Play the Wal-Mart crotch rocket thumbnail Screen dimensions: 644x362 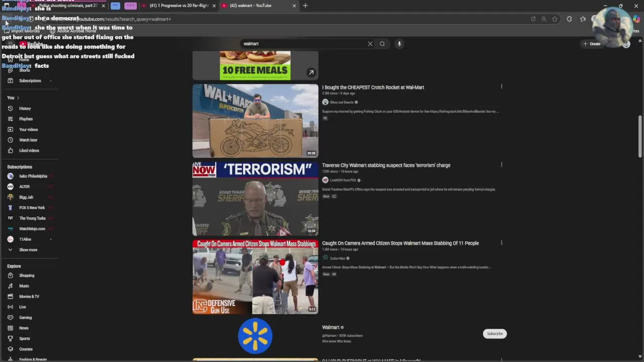[255, 121]
